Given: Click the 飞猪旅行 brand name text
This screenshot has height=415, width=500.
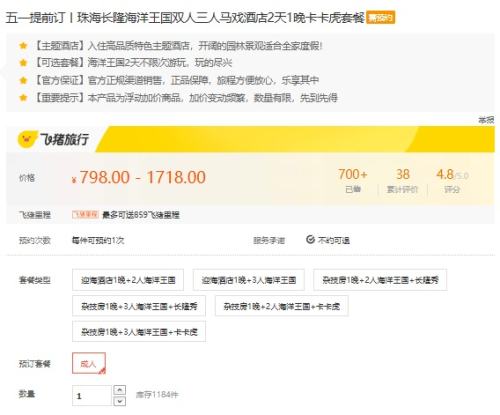Looking at the screenshot, I should (x=64, y=139).
